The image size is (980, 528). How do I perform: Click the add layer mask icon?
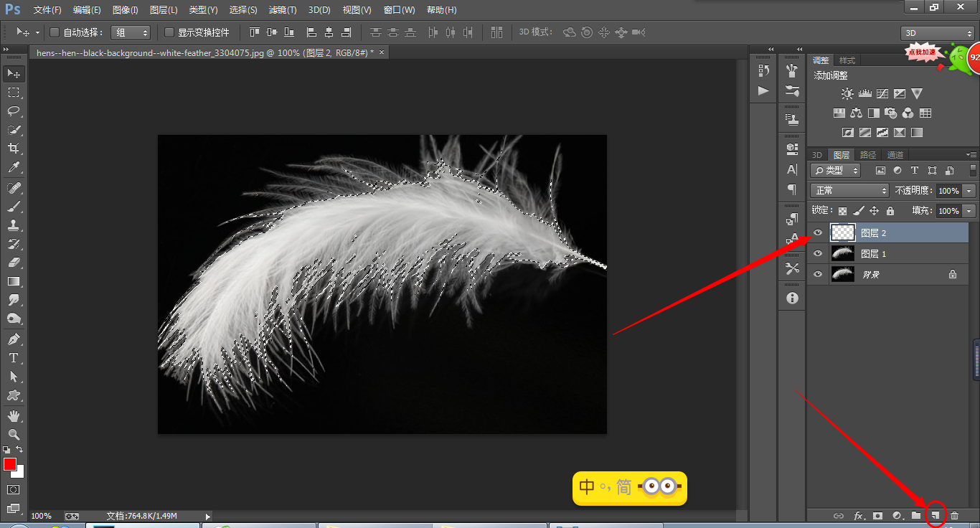pyautogui.click(x=877, y=516)
